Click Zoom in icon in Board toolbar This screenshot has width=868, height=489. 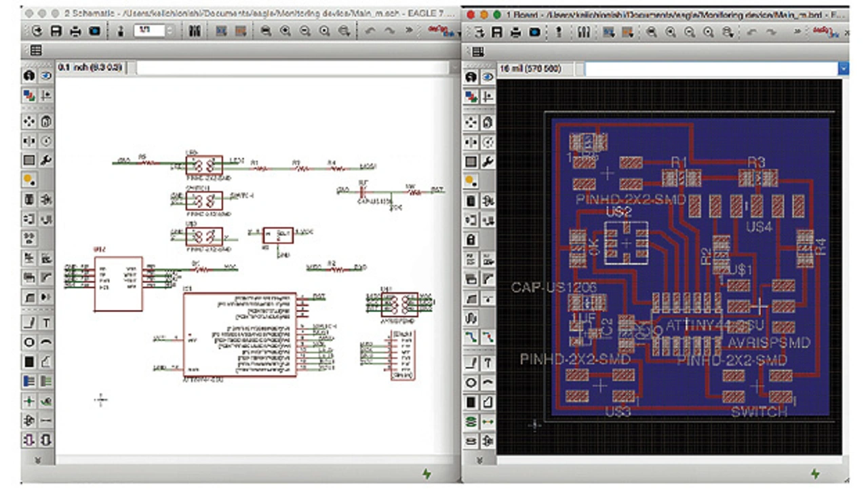671,32
